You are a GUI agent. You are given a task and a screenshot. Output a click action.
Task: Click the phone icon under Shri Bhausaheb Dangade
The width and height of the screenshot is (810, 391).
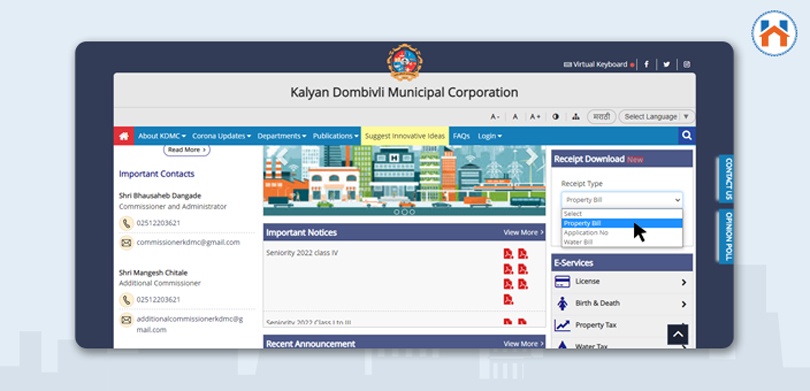click(127, 223)
